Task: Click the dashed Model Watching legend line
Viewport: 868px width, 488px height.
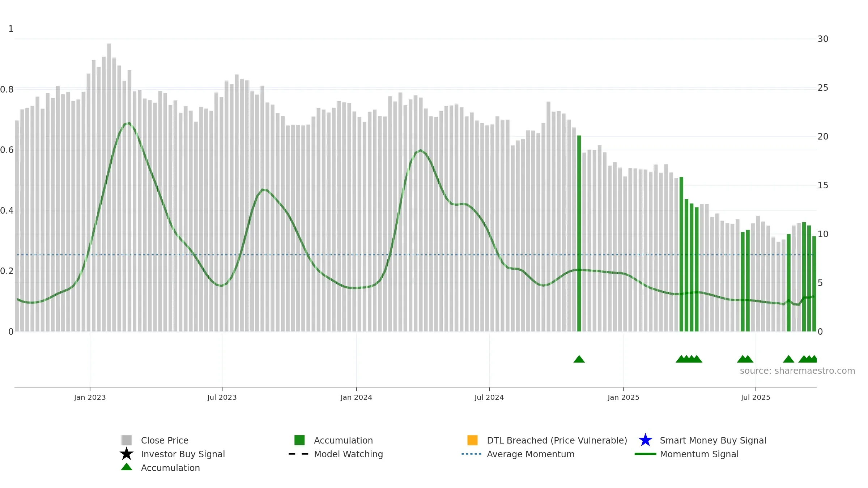Action: (x=299, y=454)
